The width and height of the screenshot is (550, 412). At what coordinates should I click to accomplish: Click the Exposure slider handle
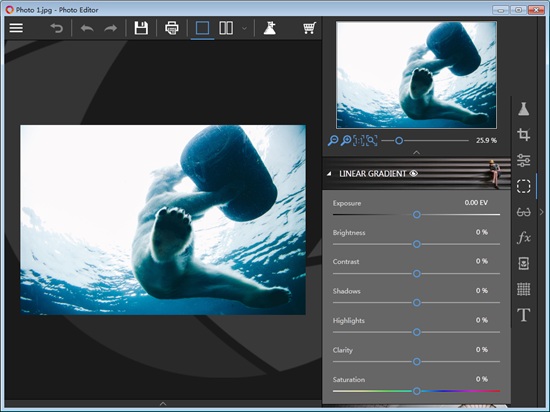pyautogui.click(x=416, y=215)
